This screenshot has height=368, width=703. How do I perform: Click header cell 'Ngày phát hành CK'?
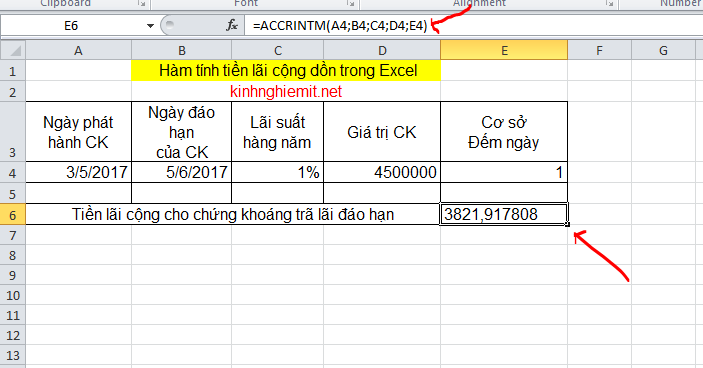(x=78, y=132)
